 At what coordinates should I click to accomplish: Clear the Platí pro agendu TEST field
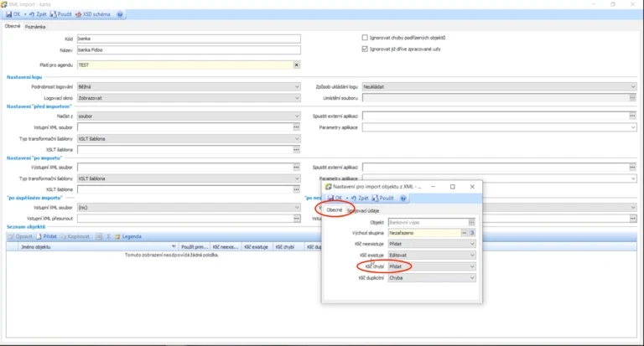point(297,65)
